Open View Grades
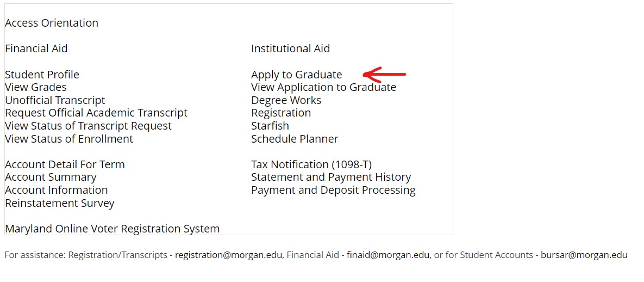The image size is (644, 282). point(36,87)
